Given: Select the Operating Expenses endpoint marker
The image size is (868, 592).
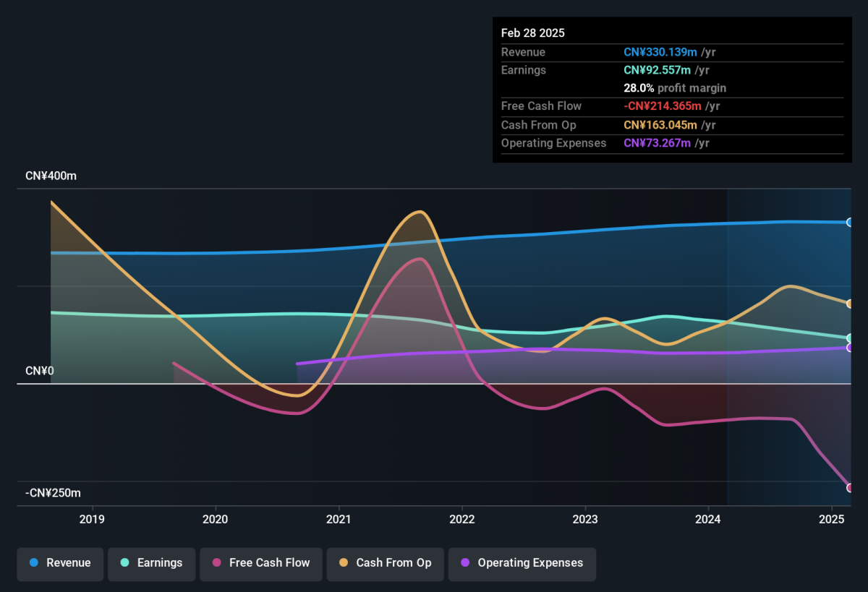Looking at the screenshot, I should (x=851, y=348).
